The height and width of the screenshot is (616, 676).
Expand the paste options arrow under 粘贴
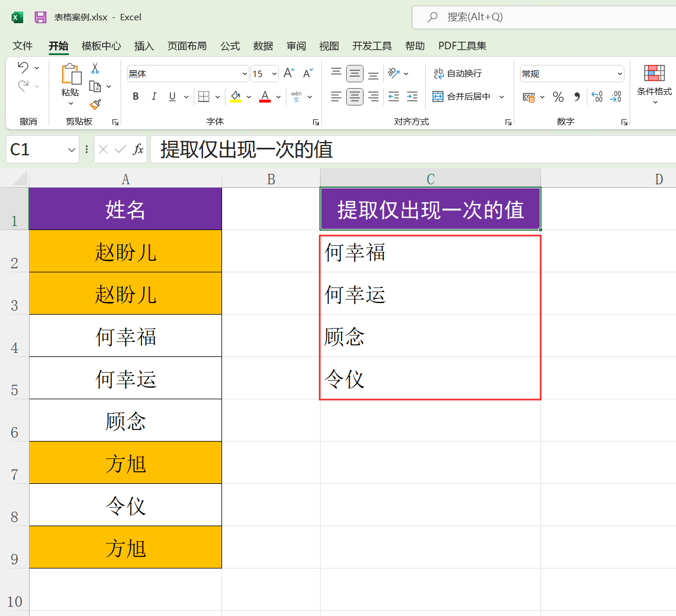[71, 104]
